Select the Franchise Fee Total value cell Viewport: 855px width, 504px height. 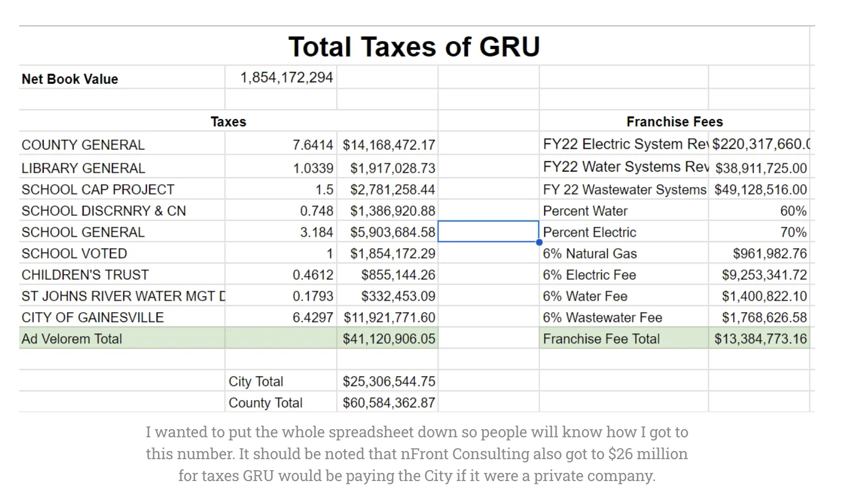coord(759,339)
